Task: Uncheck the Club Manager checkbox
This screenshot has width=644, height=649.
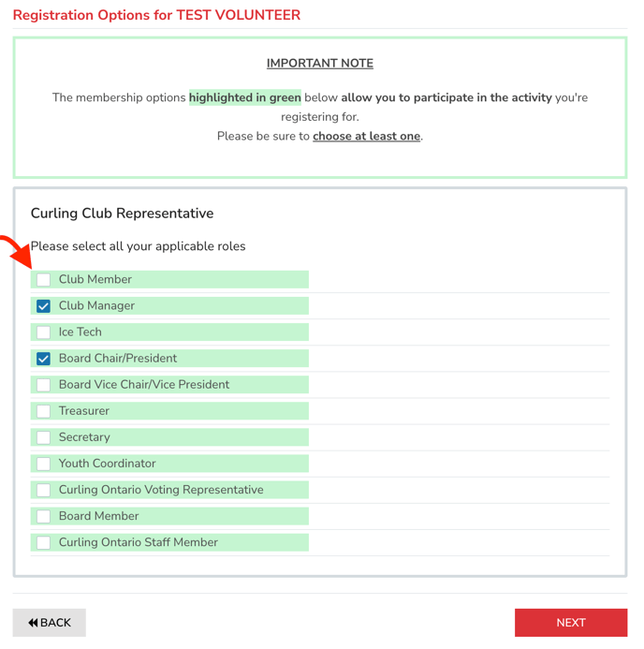Action: point(44,306)
